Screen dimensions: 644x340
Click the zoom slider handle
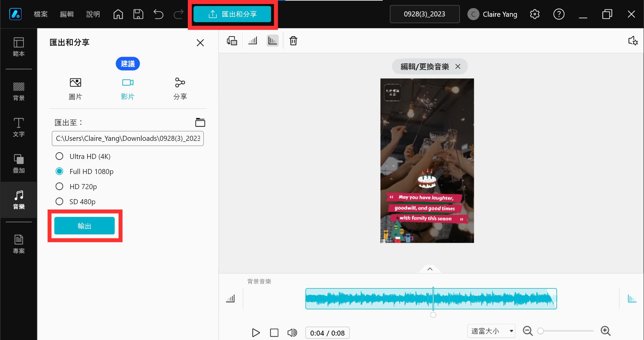[x=540, y=331]
